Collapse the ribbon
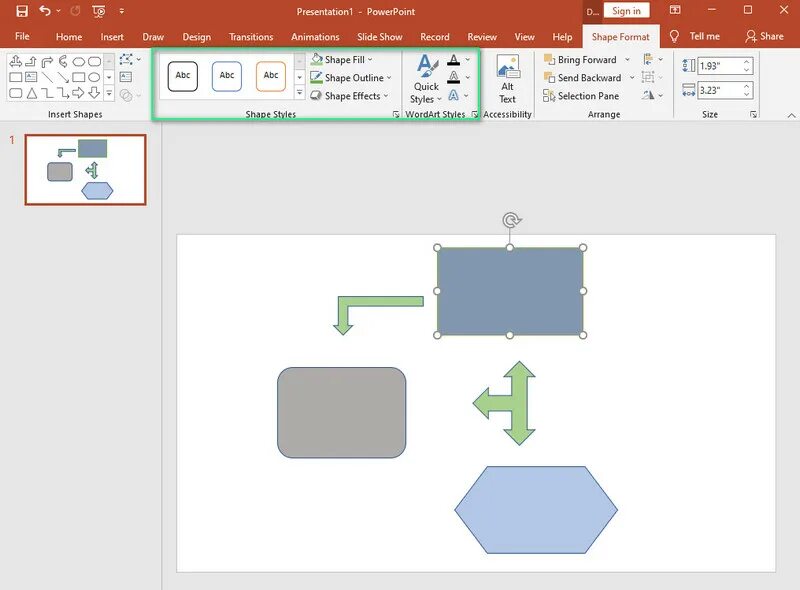 [791, 115]
